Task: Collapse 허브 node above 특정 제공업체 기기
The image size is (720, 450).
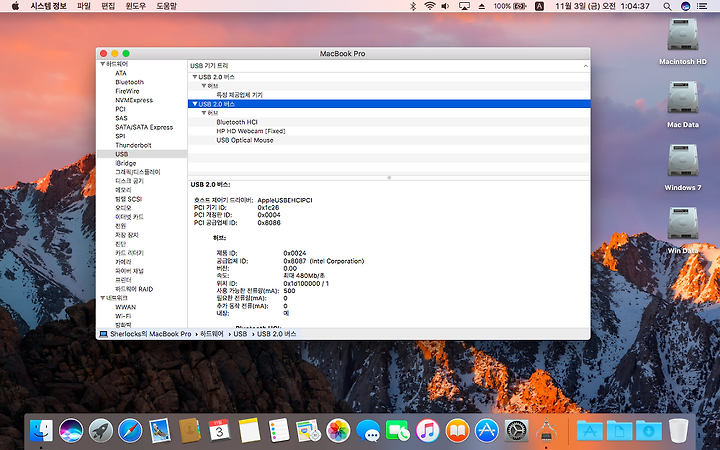Action: [204, 86]
